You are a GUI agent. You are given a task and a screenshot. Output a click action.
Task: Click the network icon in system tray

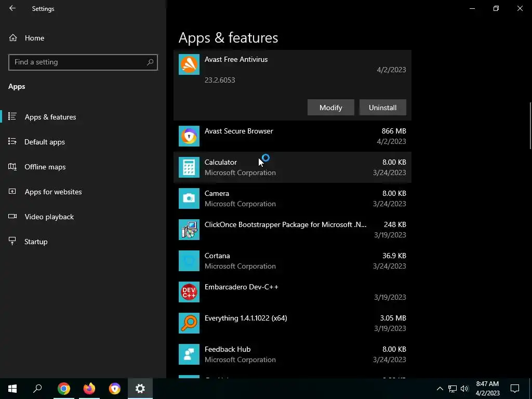coord(453,389)
